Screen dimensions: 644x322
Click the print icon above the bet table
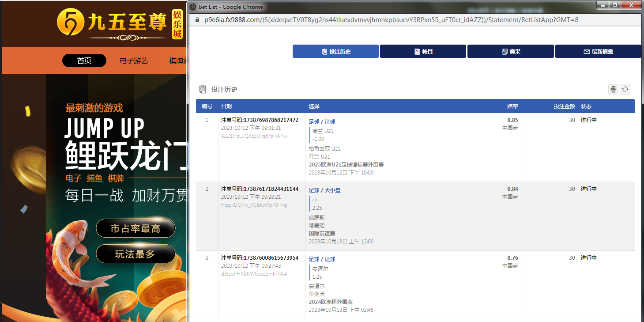tap(613, 89)
